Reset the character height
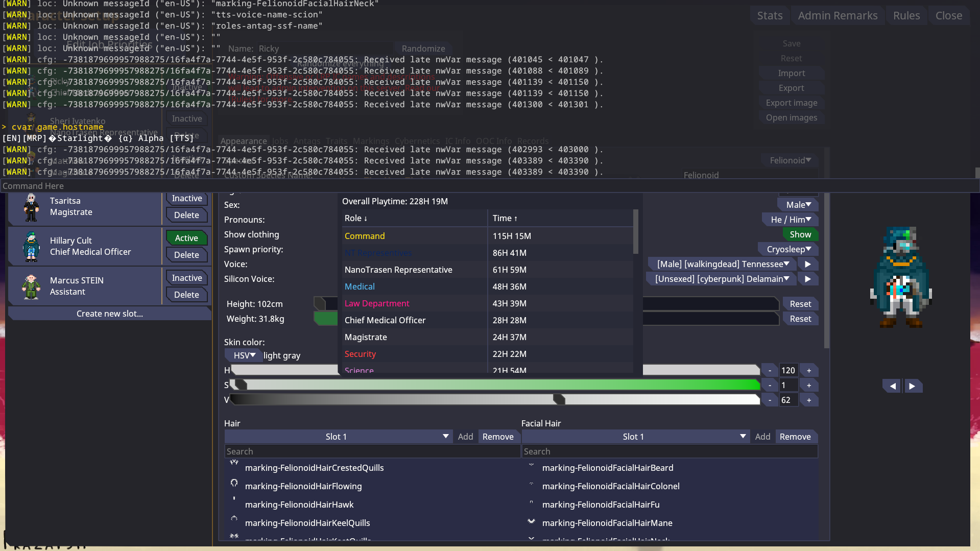Viewport: 980px width, 551px height. (800, 304)
